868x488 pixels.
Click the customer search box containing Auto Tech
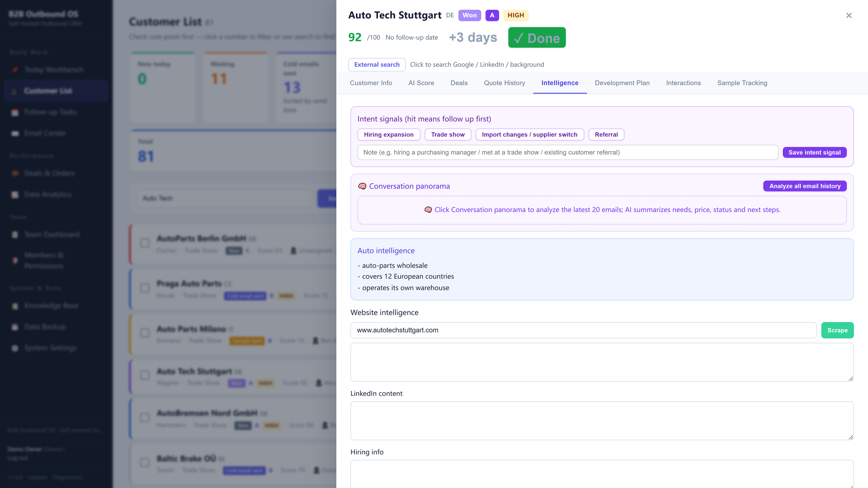point(224,198)
